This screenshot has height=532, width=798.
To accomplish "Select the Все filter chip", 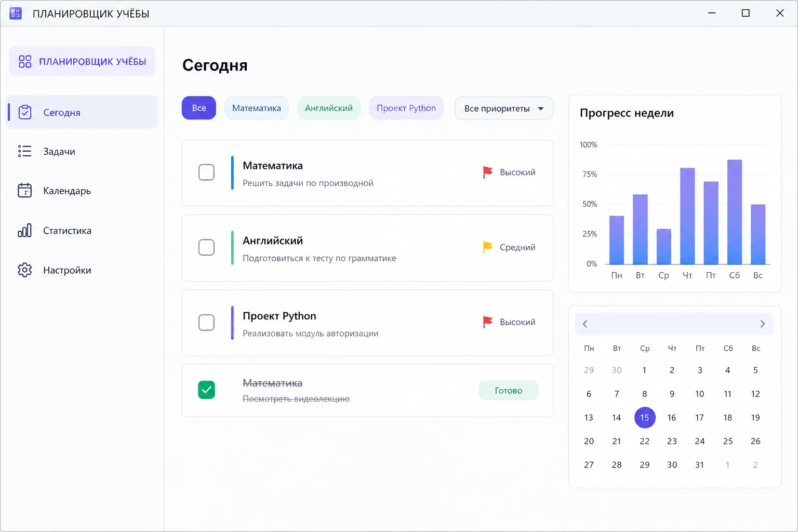I will point(199,108).
